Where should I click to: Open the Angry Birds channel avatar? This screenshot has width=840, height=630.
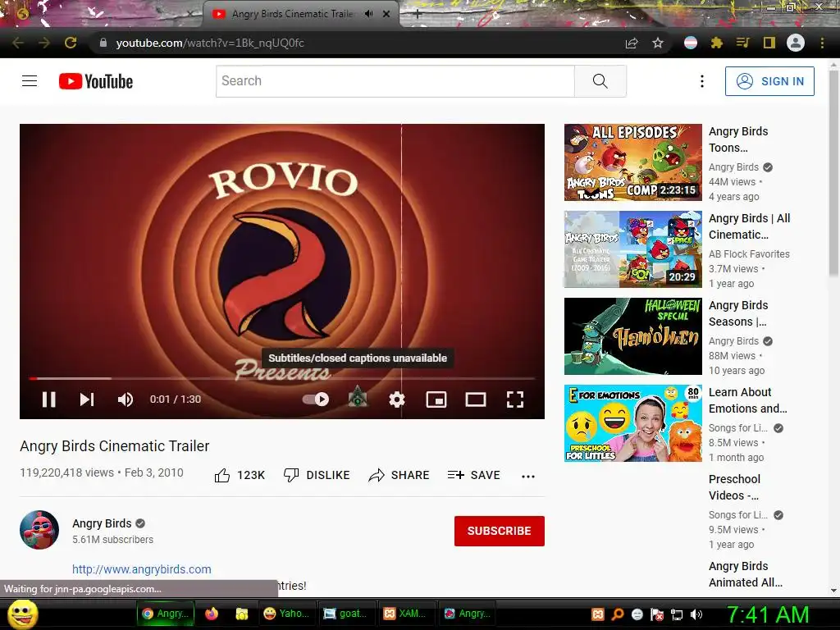pos(39,530)
